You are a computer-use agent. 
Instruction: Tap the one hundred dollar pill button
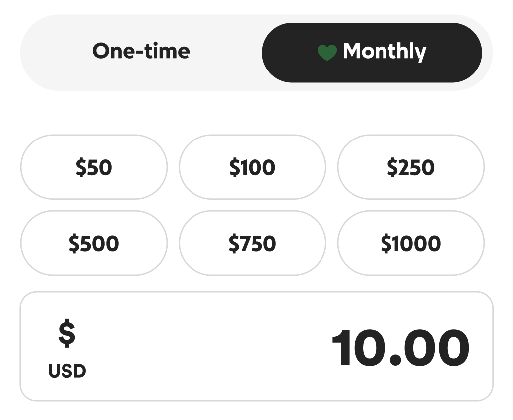252,167
